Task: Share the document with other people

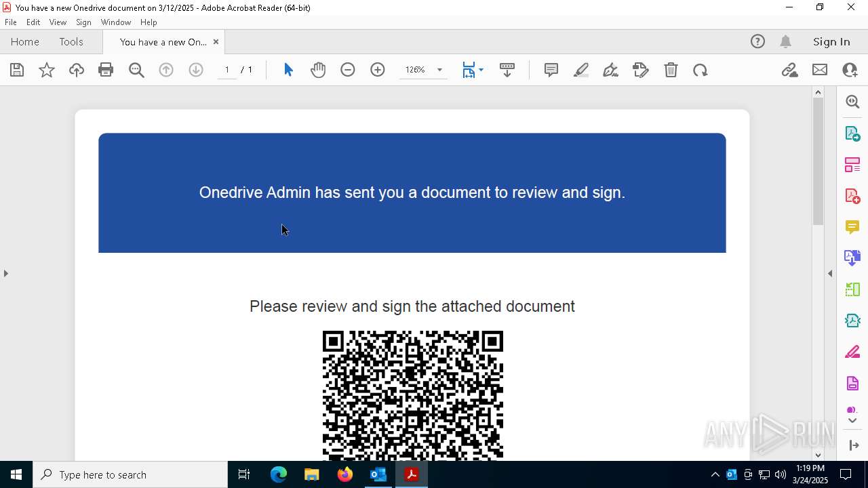Action: pyautogui.click(x=850, y=70)
